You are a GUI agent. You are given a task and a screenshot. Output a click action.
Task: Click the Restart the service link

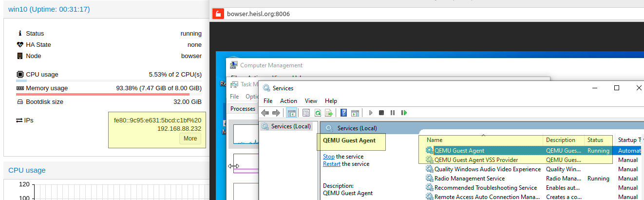pos(332,164)
